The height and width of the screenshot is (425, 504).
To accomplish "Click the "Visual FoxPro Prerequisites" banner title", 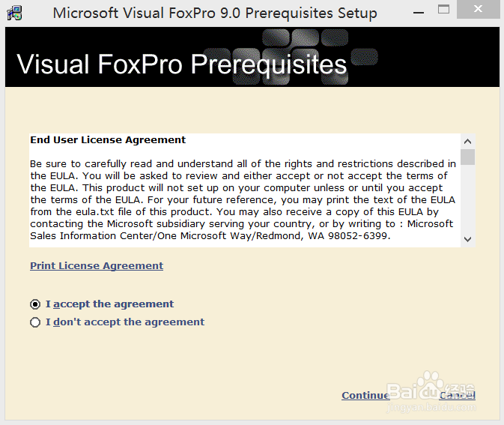I will [x=181, y=64].
